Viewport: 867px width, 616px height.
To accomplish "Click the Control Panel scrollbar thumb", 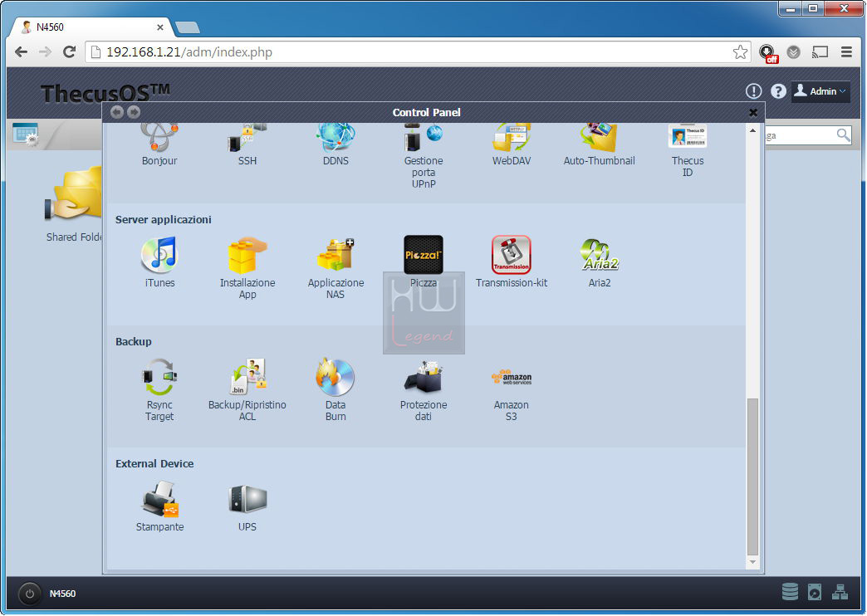I will tap(752, 476).
